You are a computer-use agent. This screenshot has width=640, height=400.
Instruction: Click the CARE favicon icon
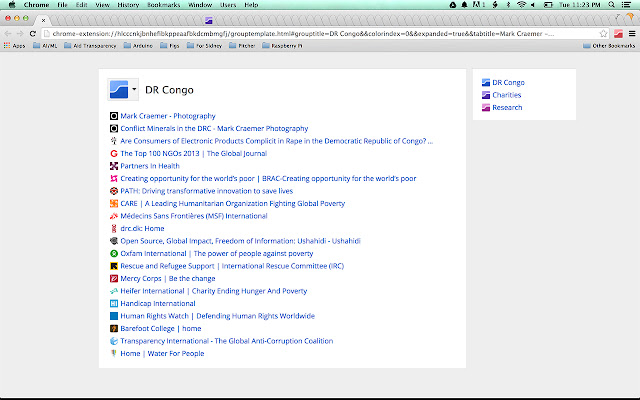(113, 204)
